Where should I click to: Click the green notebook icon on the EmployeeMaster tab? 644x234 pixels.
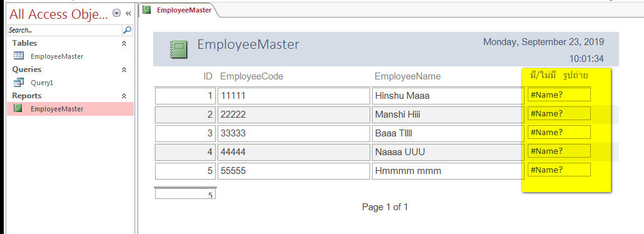coord(147,9)
